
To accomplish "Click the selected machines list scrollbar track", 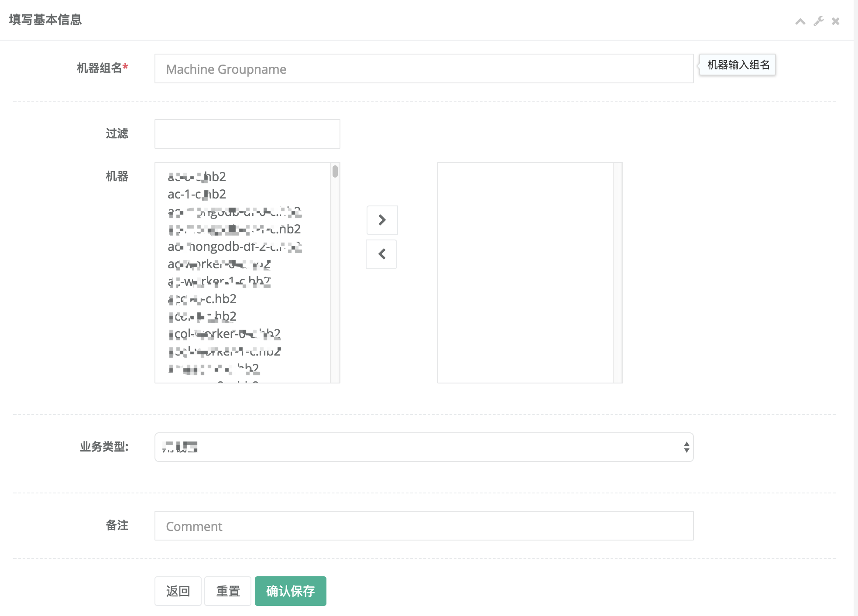I will [618, 273].
